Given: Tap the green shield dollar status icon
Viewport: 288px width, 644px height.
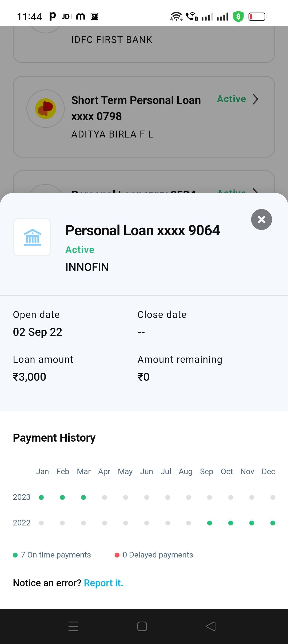Looking at the screenshot, I should pyautogui.click(x=238, y=17).
